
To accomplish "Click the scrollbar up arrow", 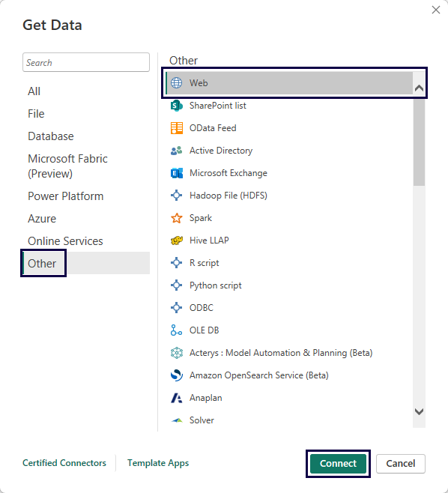I will 419,88.
